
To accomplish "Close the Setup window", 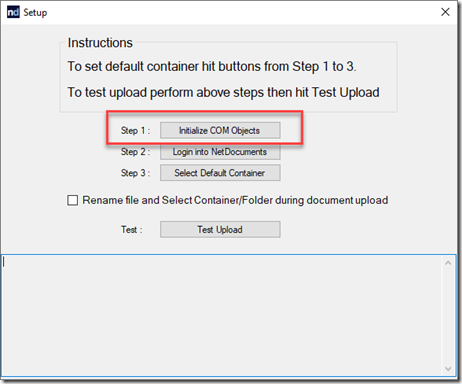I will click(445, 12).
